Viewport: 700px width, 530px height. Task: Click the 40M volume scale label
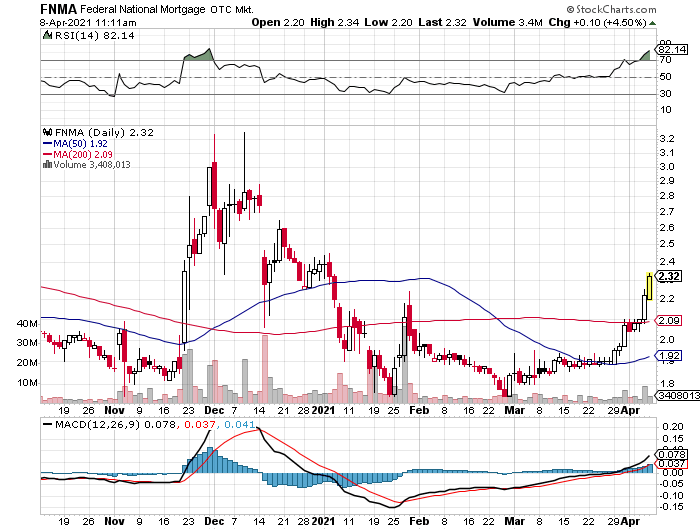coord(27,324)
